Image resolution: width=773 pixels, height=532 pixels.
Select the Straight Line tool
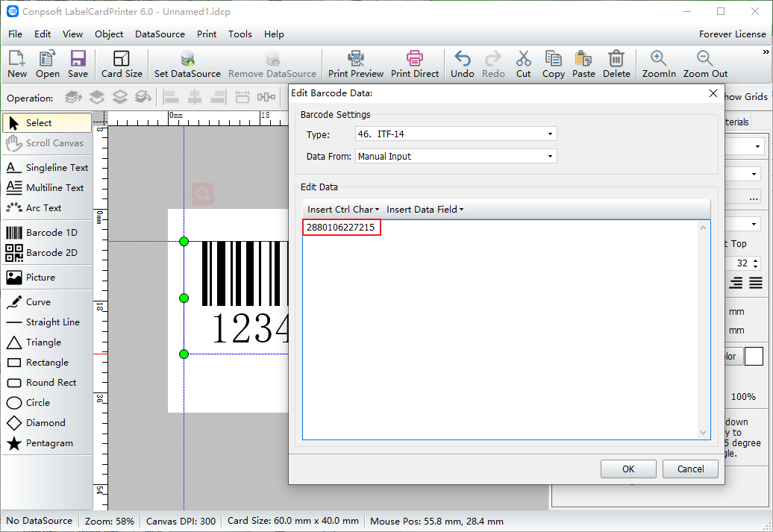[x=47, y=322]
